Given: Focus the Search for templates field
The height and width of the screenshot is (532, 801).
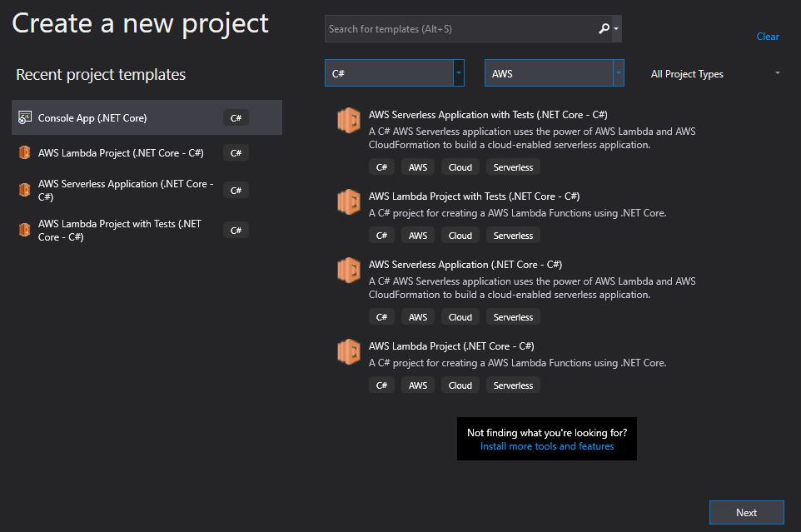Looking at the screenshot, I should coord(458,29).
